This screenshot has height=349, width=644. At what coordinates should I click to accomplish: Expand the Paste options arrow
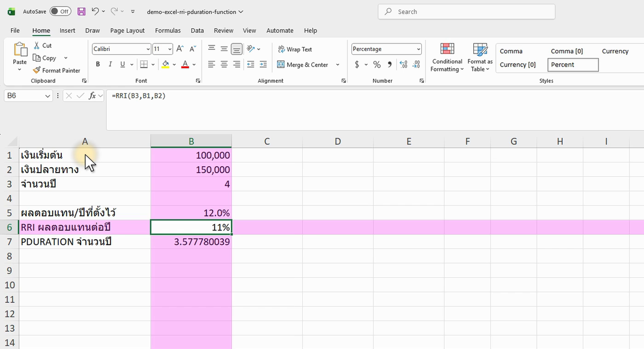[20, 69]
